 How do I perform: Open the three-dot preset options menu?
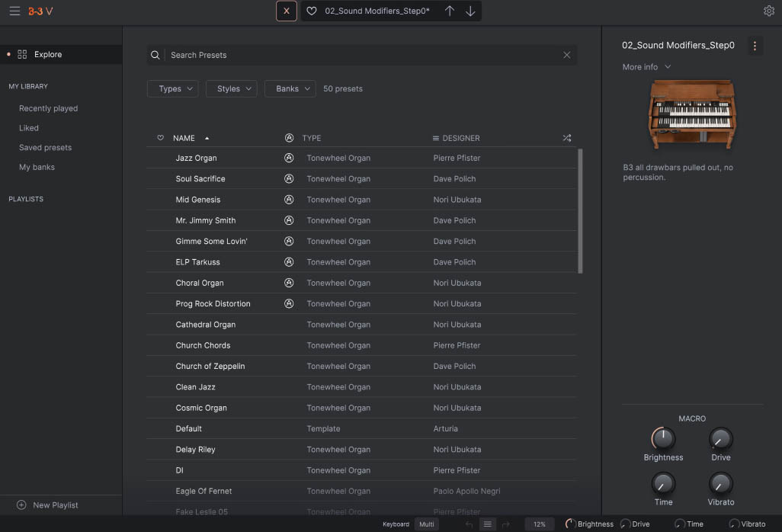point(755,46)
